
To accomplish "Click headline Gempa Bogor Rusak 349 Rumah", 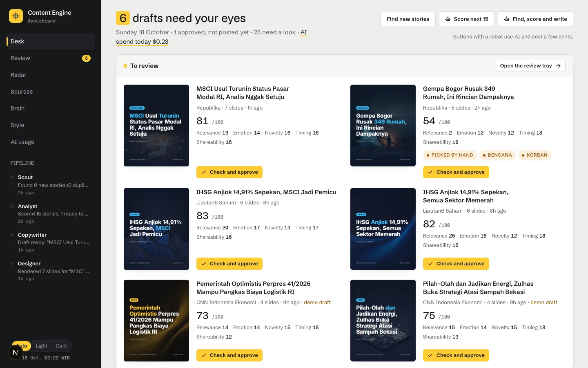I will 468,93.
